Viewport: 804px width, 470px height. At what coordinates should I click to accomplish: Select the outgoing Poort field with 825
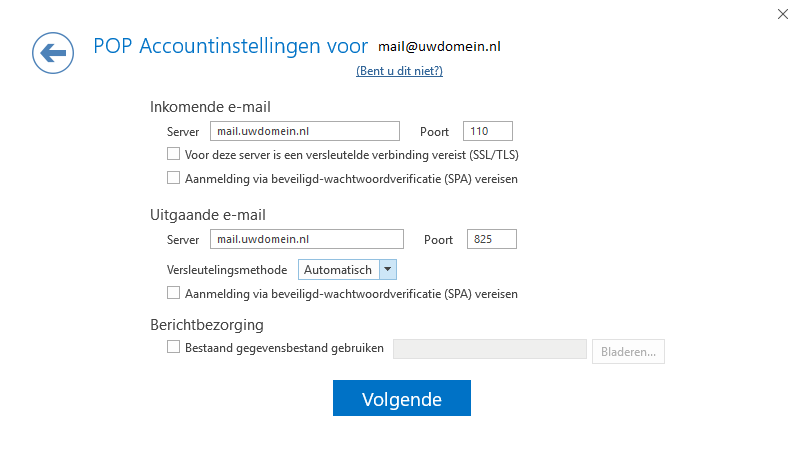click(492, 239)
